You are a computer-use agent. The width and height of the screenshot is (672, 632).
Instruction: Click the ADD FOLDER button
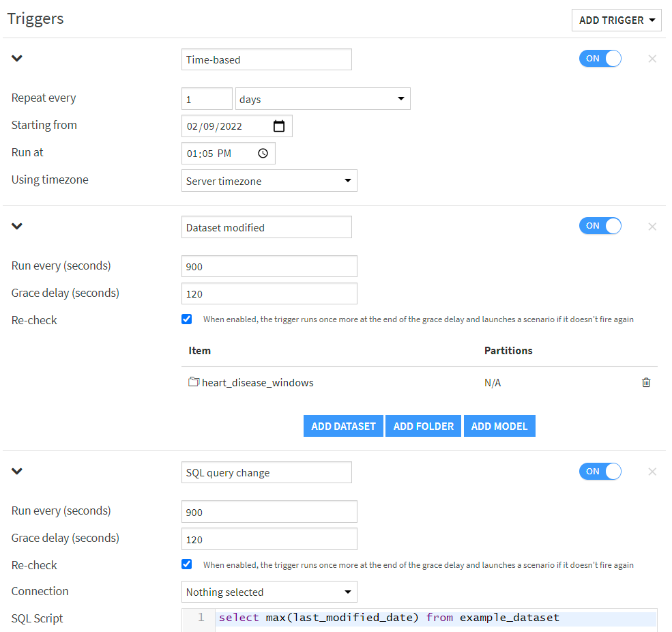point(424,426)
